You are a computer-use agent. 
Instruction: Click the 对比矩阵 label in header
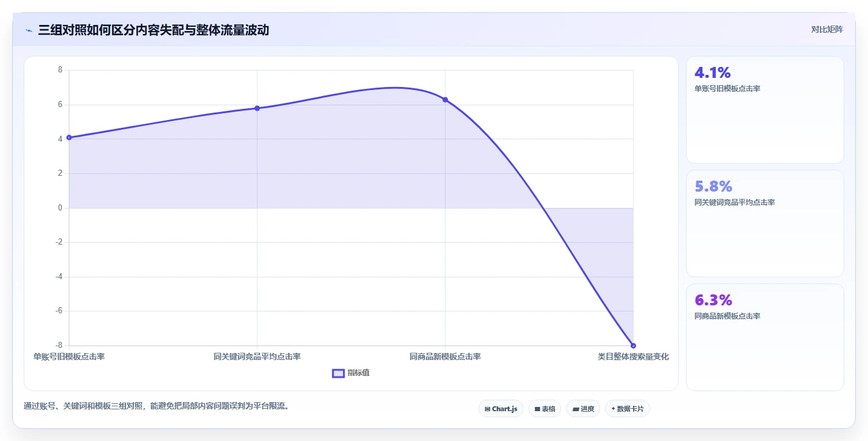827,29
